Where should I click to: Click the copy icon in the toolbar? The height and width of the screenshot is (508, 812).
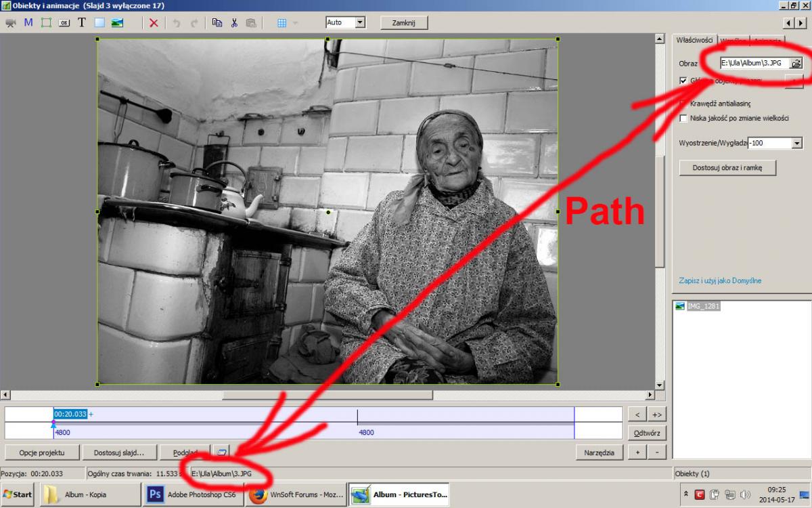(x=217, y=22)
